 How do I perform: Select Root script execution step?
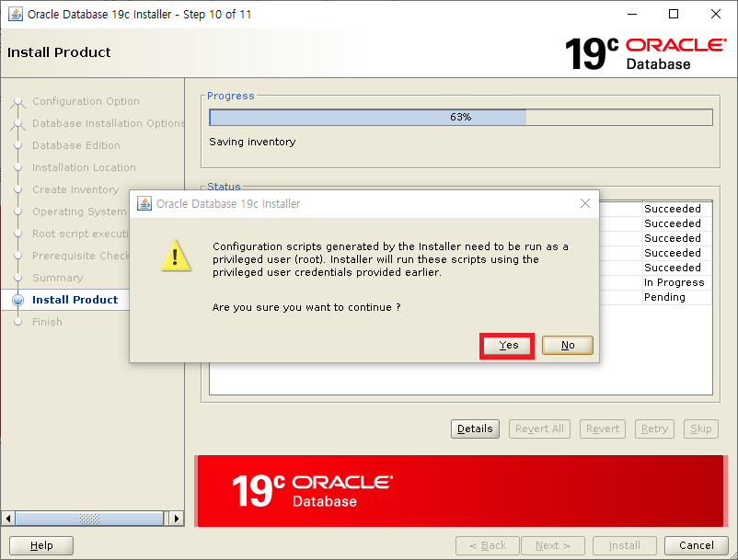click(x=80, y=234)
